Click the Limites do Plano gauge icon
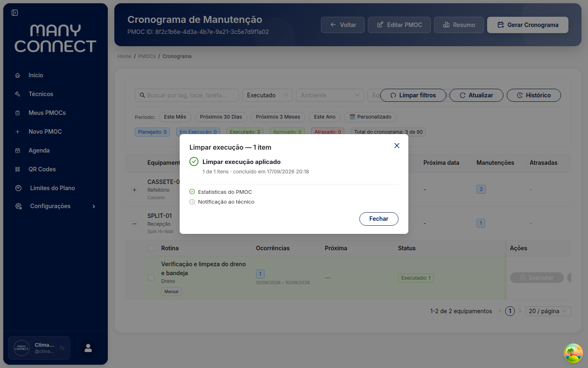This screenshot has height=368, width=588. coord(18,188)
